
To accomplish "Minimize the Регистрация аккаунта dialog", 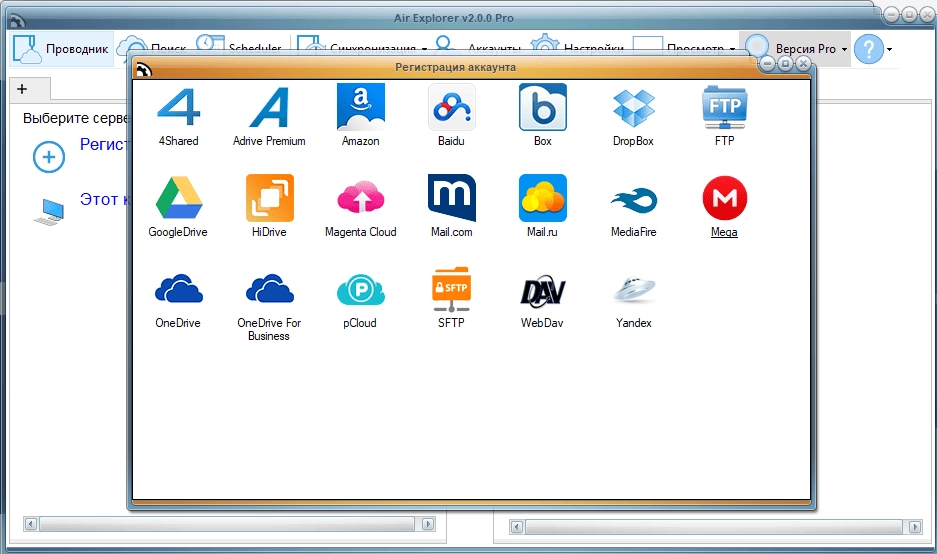I will click(x=768, y=63).
